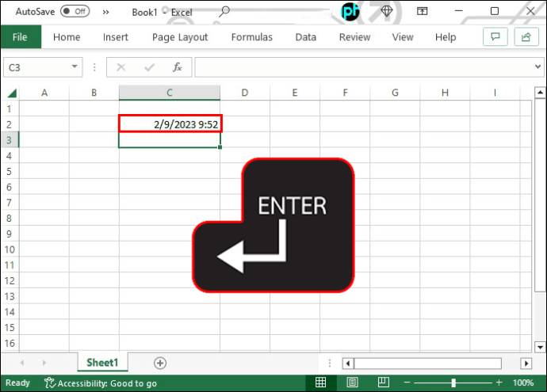The width and height of the screenshot is (547, 392).
Task: Switch to Page Layout view icon
Action: tap(352, 382)
